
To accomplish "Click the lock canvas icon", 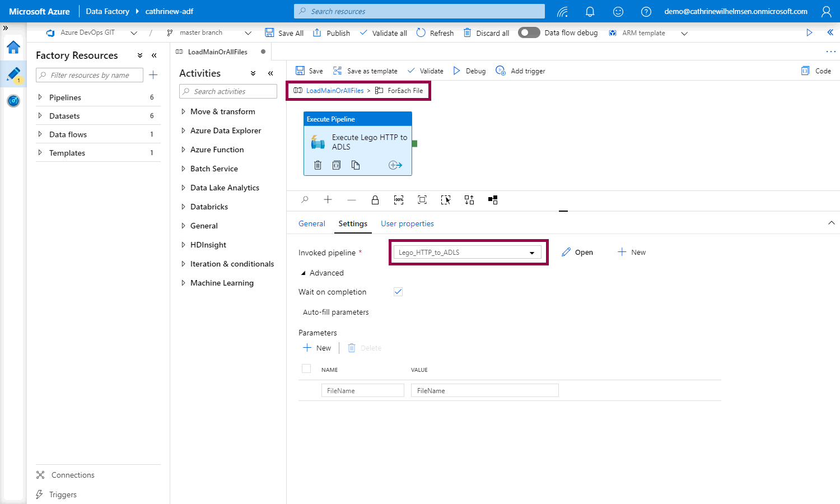I will 375,200.
